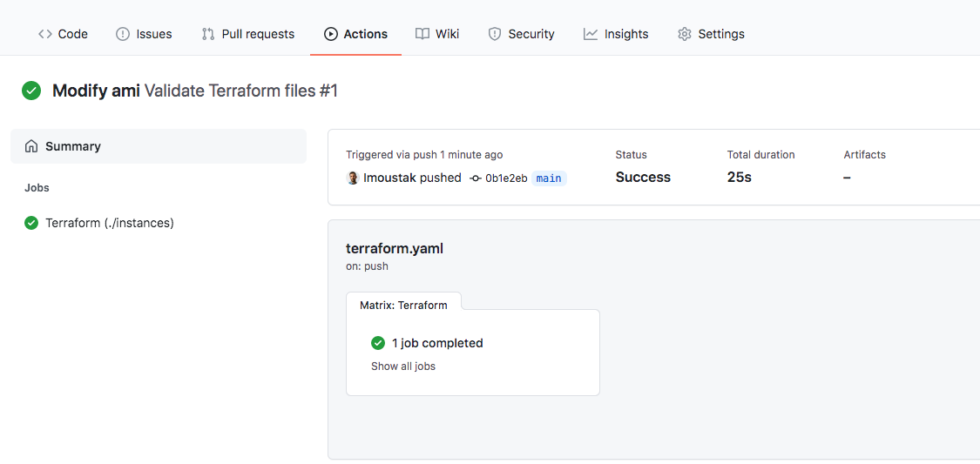Click green check next to Modify ami
Screen dimensions: 980x464
(31, 91)
